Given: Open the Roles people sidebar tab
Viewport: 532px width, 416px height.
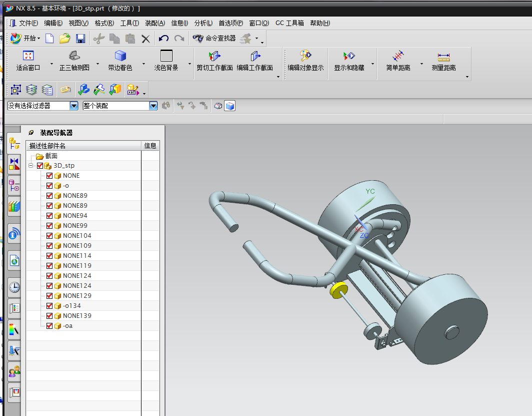Looking at the screenshot, I should pyautogui.click(x=14, y=371).
